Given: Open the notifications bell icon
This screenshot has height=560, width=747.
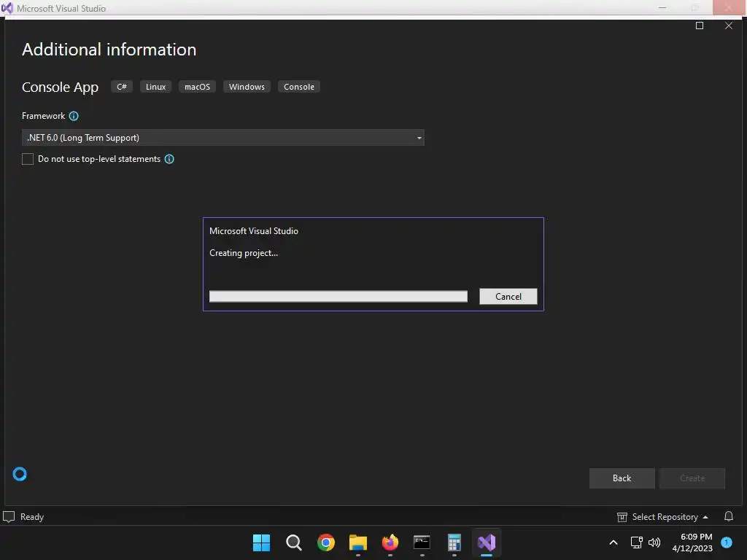Looking at the screenshot, I should point(729,516).
